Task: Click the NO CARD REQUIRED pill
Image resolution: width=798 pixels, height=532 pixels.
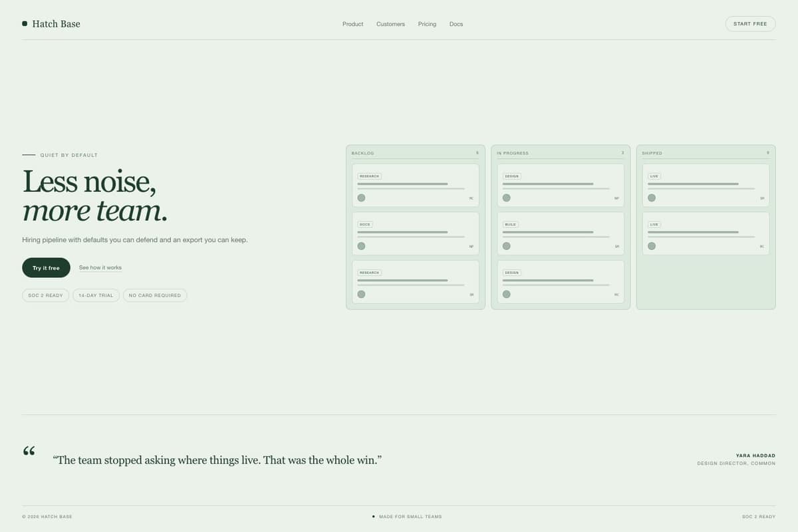Action: click(155, 295)
